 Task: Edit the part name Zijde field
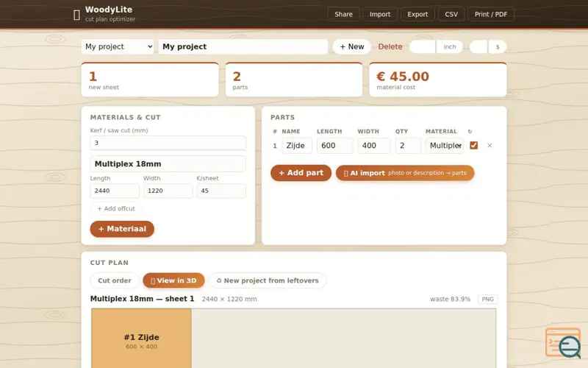pyautogui.click(x=297, y=146)
